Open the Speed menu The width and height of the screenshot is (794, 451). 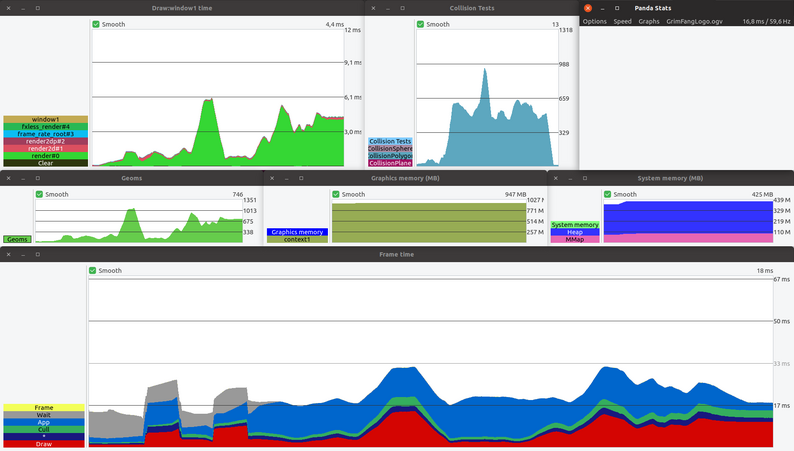pos(622,21)
